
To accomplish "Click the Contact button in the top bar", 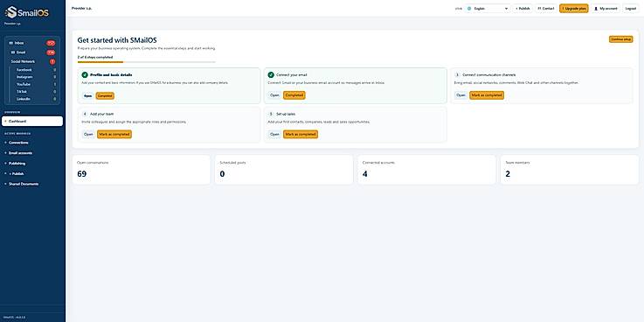I will click(x=546, y=8).
